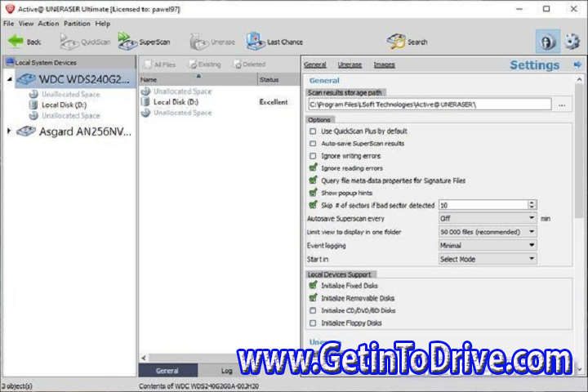Disable Show popup hints
Viewport: 588px width, 392px height.
coord(313,193)
